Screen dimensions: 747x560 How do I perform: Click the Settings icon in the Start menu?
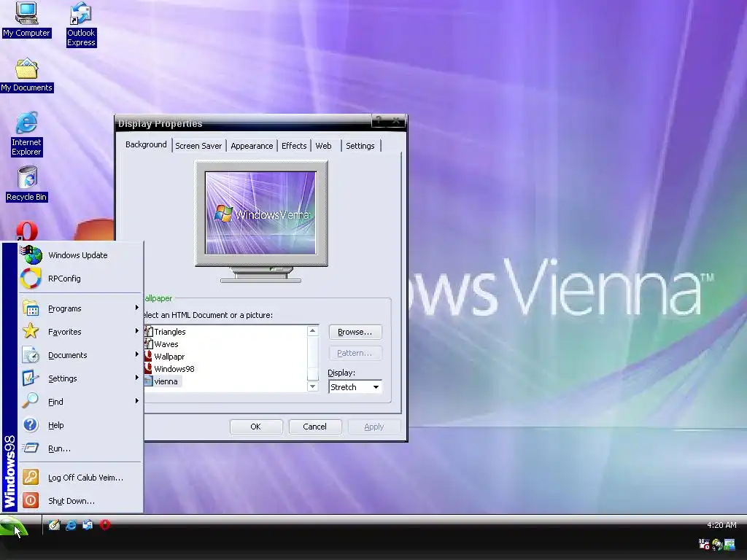[31, 378]
